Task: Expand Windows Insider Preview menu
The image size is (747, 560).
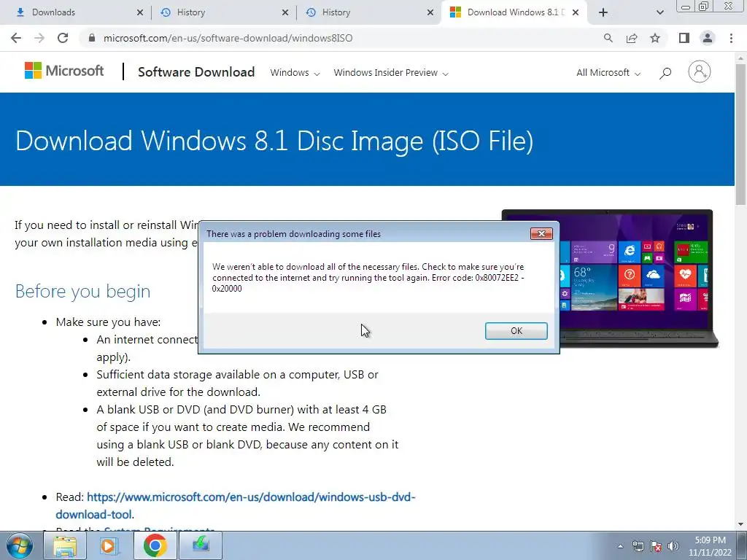Action: tap(391, 72)
